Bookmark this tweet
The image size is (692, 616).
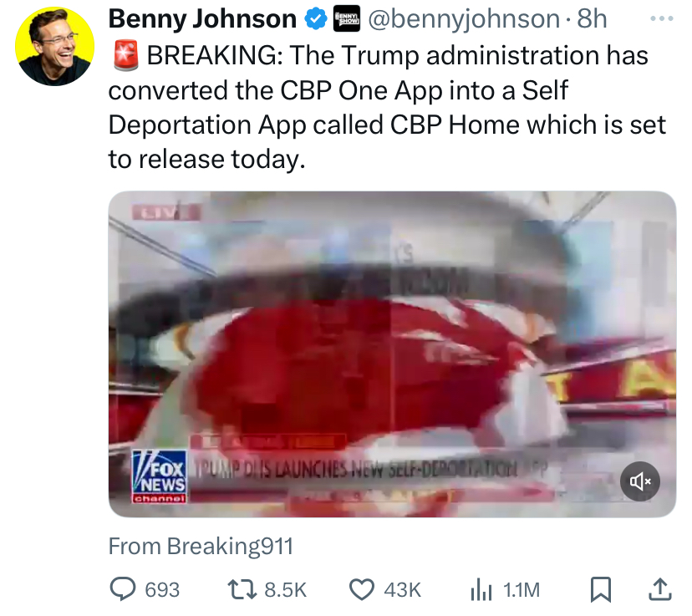(x=601, y=589)
